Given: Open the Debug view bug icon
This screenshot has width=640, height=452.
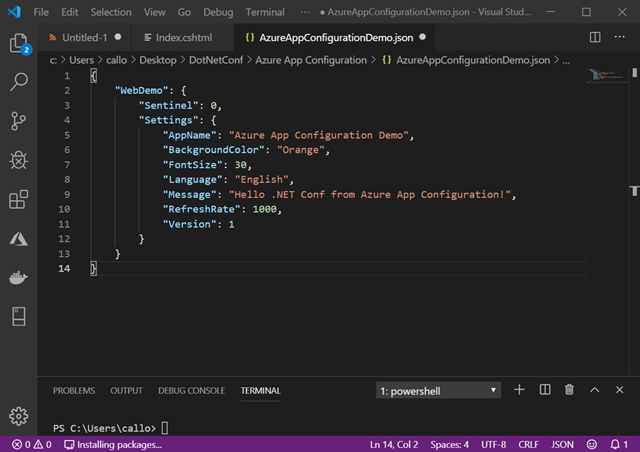Looking at the screenshot, I should [19, 160].
